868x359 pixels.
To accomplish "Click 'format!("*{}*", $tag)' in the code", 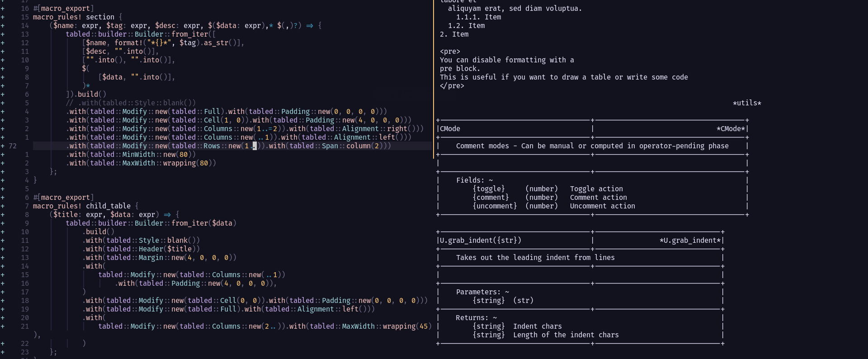I will point(157,43).
